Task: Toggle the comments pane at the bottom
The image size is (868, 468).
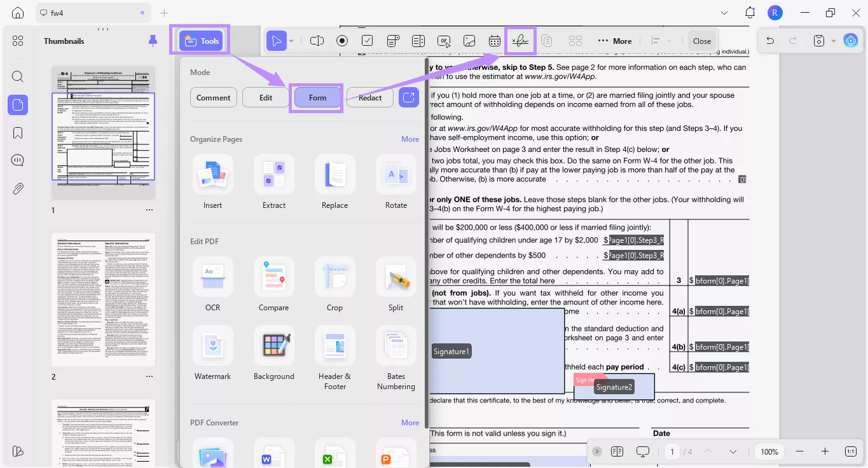Action: [x=643, y=451]
